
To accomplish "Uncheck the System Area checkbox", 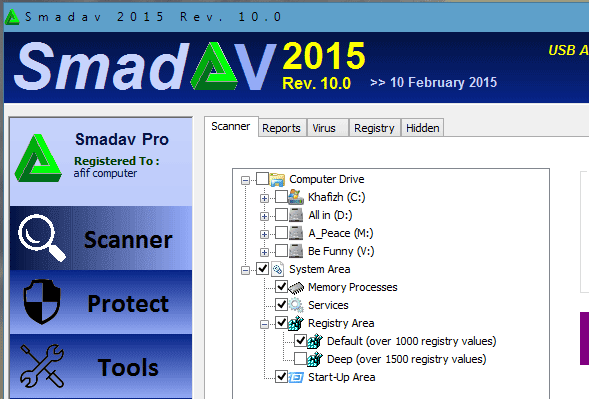I will [262, 268].
